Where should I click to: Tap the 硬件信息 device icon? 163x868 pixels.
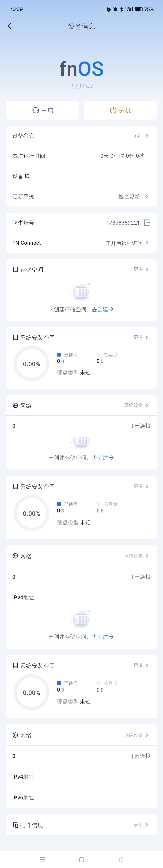15,825
